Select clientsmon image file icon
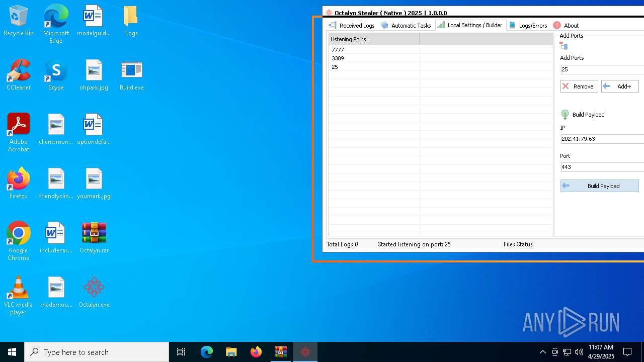The width and height of the screenshot is (644, 362). pyautogui.click(x=56, y=130)
